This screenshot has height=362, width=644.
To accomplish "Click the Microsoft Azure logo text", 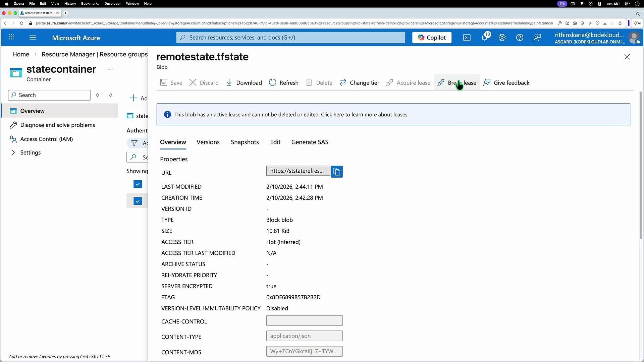I will pos(76,38).
